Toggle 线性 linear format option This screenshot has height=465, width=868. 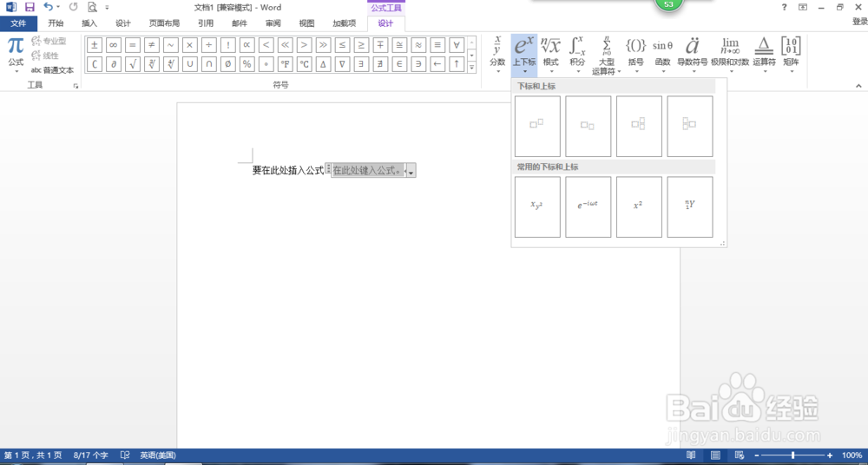point(45,56)
